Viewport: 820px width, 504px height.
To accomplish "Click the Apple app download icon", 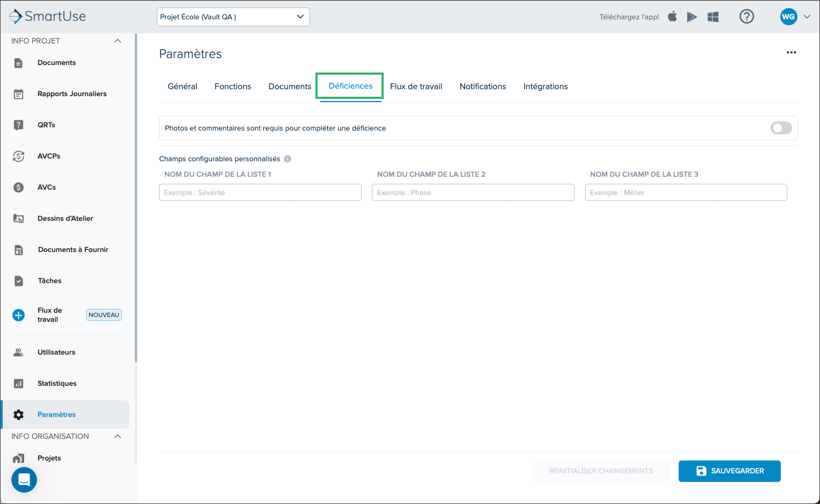I will [x=672, y=17].
